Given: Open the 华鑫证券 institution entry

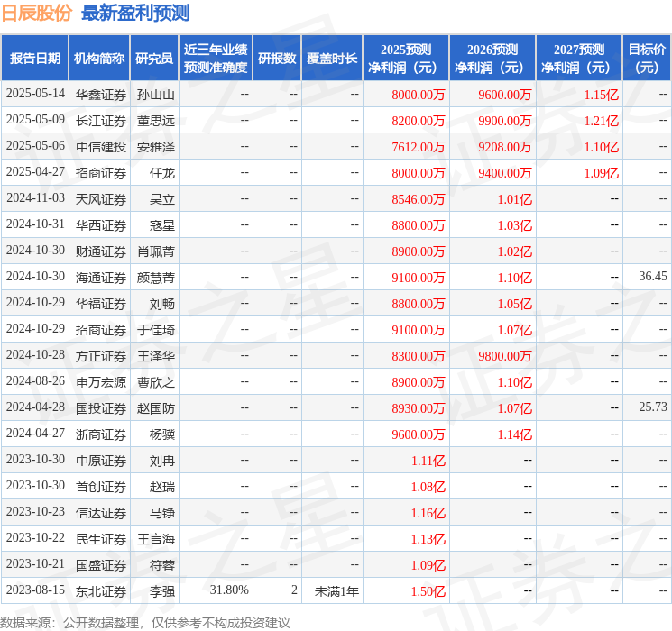Looking at the screenshot, I should click(x=100, y=95).
